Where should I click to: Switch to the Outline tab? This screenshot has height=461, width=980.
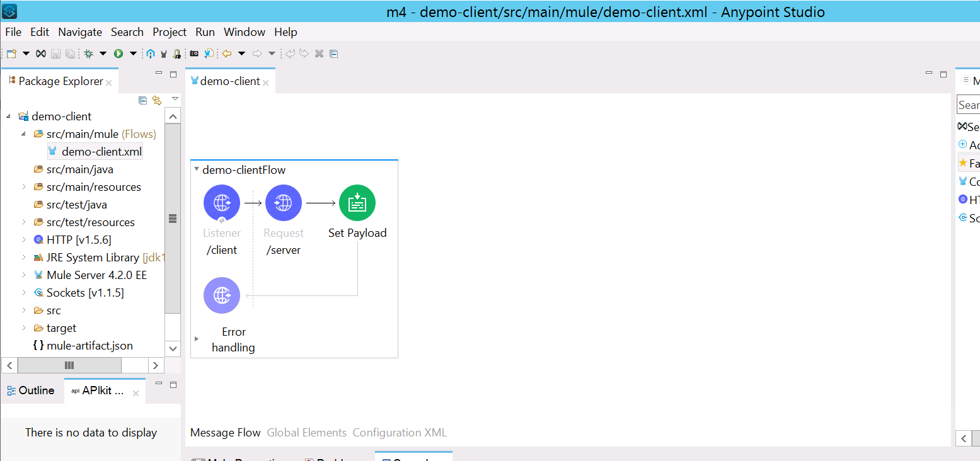(x=31, y=390)
